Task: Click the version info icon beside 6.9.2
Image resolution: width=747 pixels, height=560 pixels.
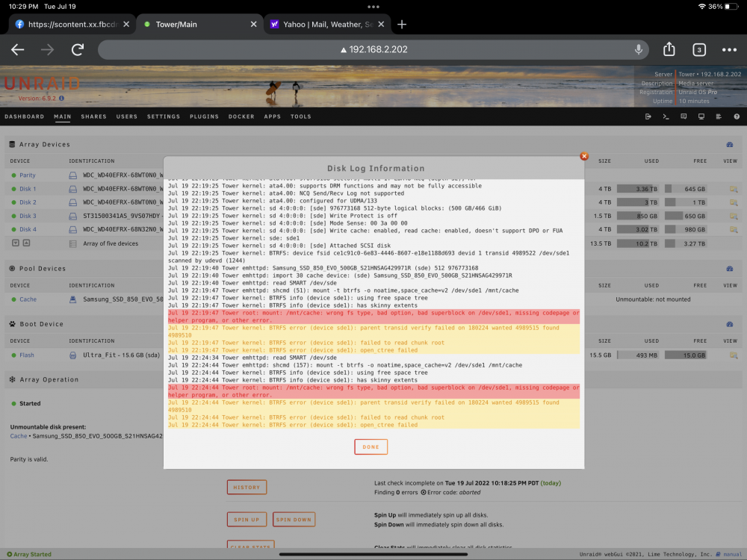Action: 61,99
